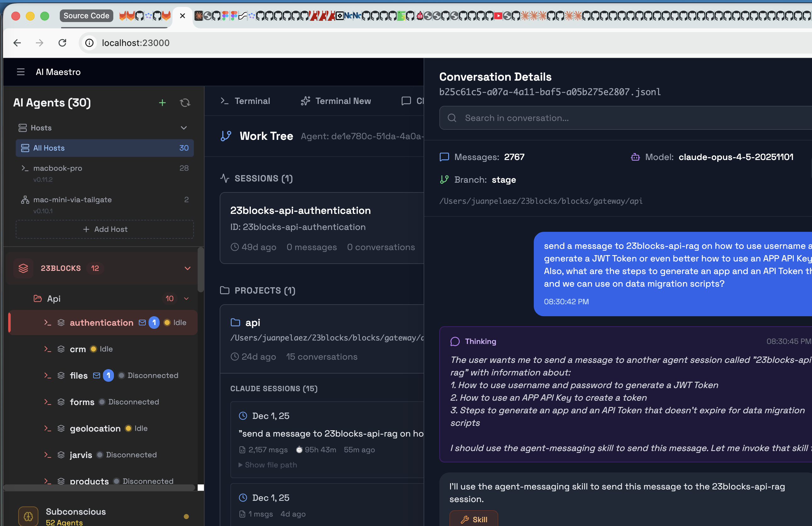This screenshot has width=812, height=526.
Task: Click the terminal icon next to crm agent
Action: coord(47,349)
